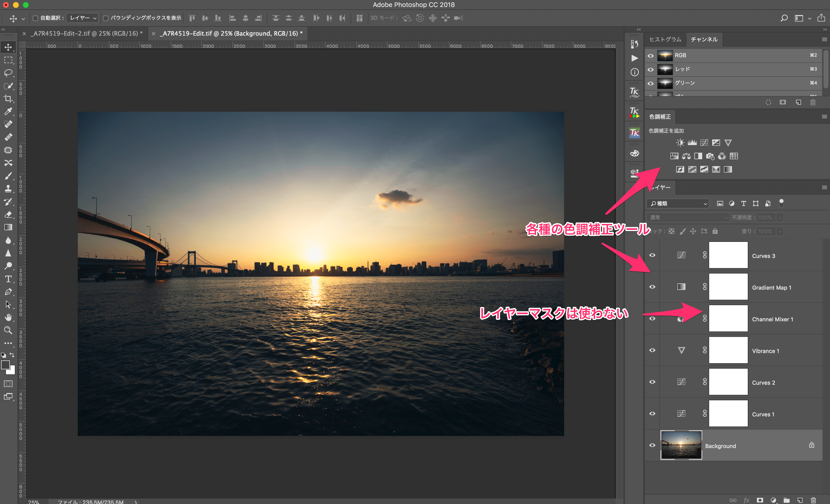Toggle visibility of the Red channel

click(651, 70)
